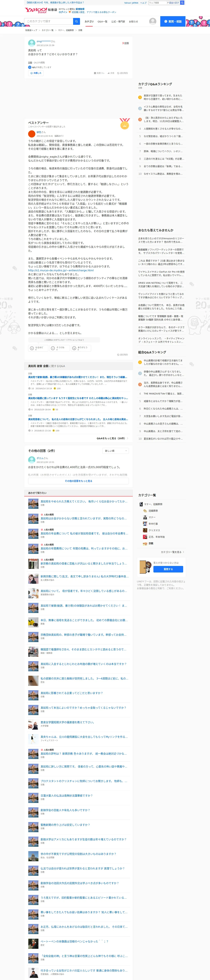Open 古本を売りたいのですがAmazonのリコマース

(161, 240)
